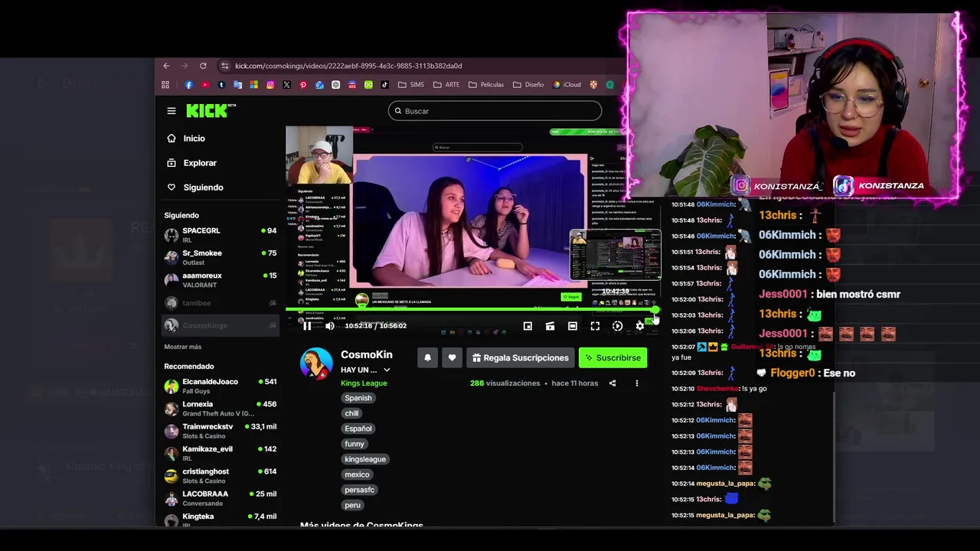The image size is (980, 551).
Task: Select the Spanish tag
Action: pyautogui.click(x=358, y=398)
